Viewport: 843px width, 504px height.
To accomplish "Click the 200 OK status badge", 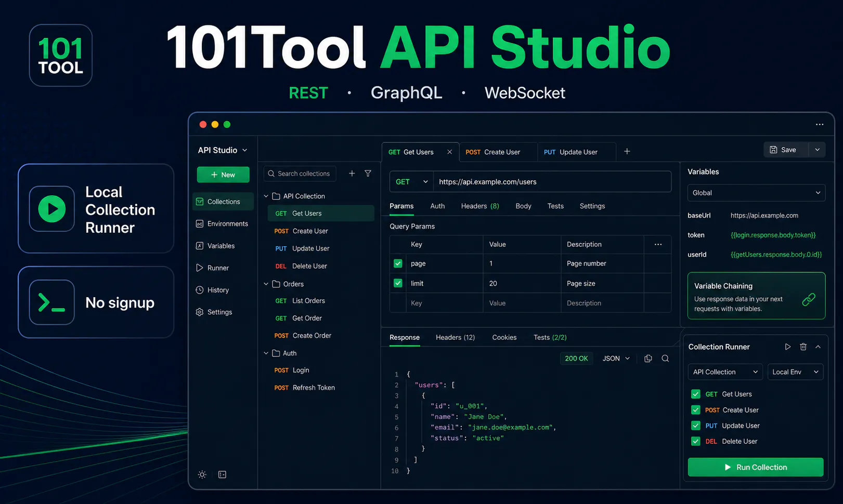I will click(576, 359).
